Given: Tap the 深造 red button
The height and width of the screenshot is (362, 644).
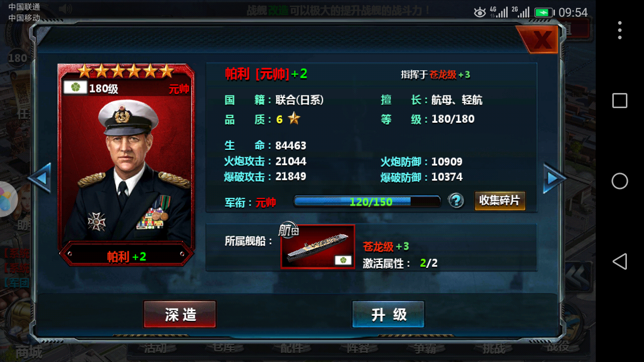Looking at the screenshot, I should point(180,314).
